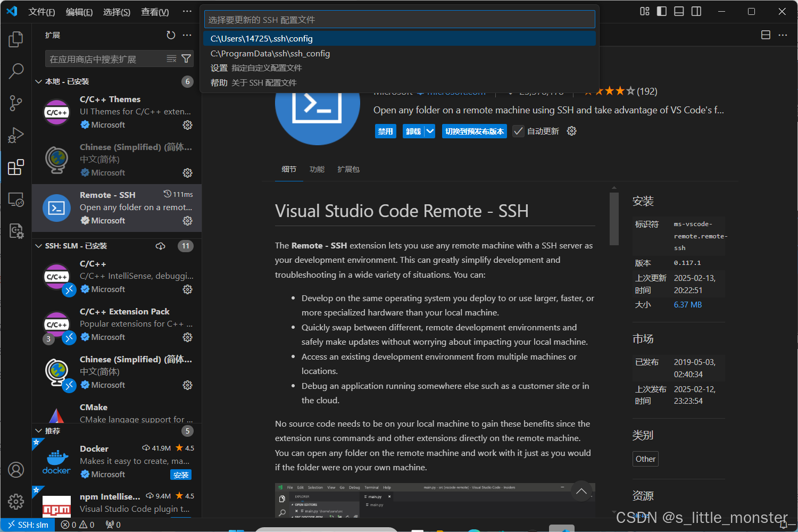The image size is (798, 532).
Task: Toggle the bottom panel layout icon
Action: [679, 11]
